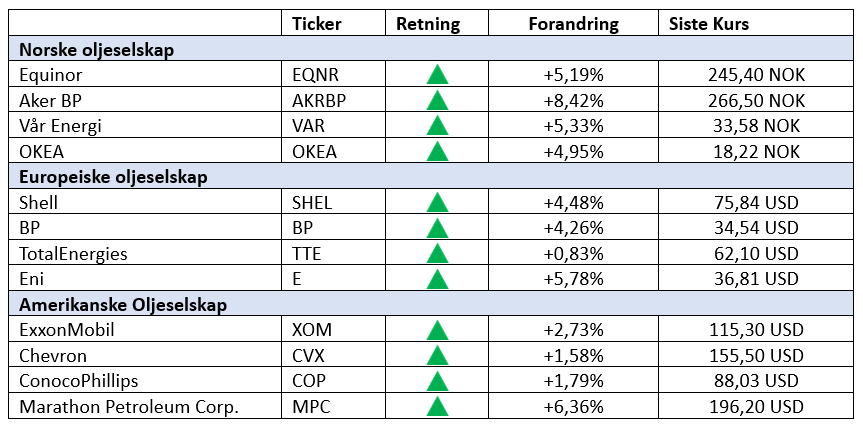Select the Norske oljeselskap section row
Image resolution: width=863 pixels, height=427 pixels.
97,49
